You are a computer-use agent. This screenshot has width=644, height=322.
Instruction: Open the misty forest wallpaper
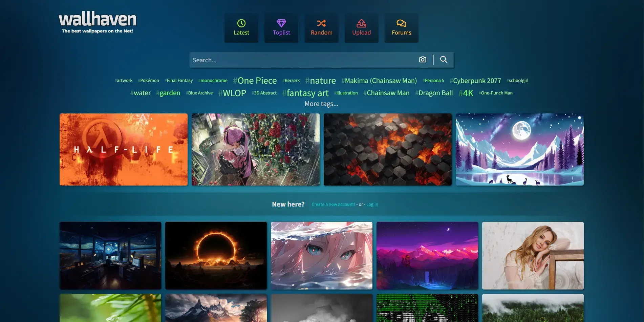click(533, 308)
